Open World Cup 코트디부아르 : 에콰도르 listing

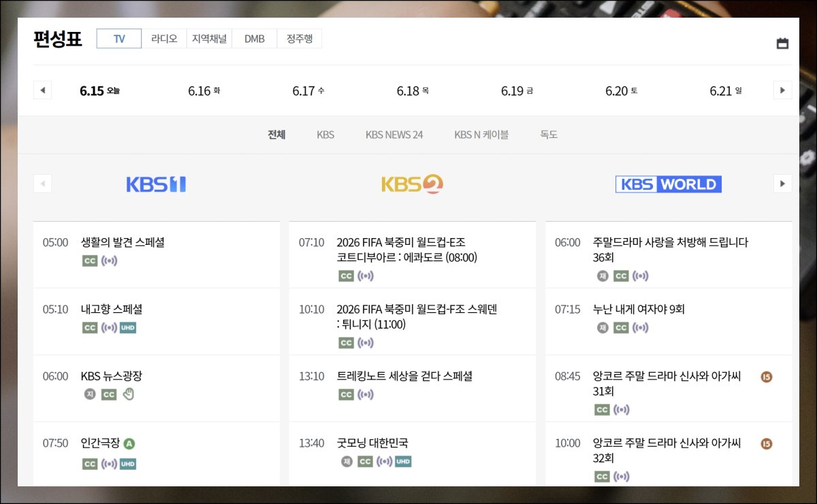click(407, 250)
